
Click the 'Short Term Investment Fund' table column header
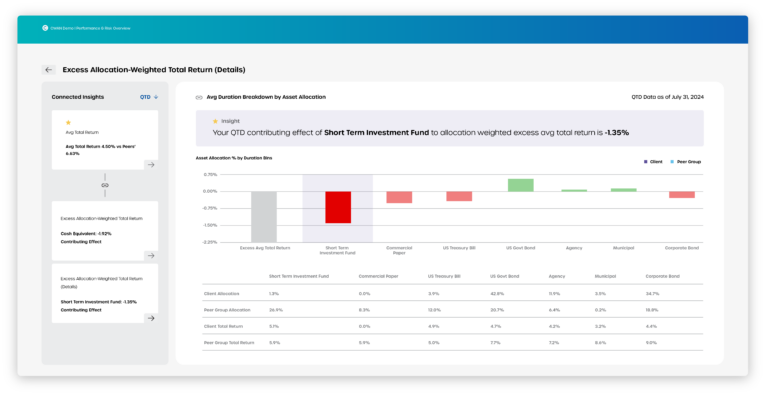tap(299, 276)
